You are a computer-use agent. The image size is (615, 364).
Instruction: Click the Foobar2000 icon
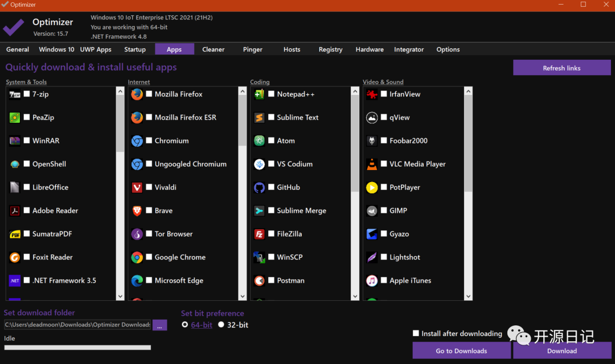372,140
